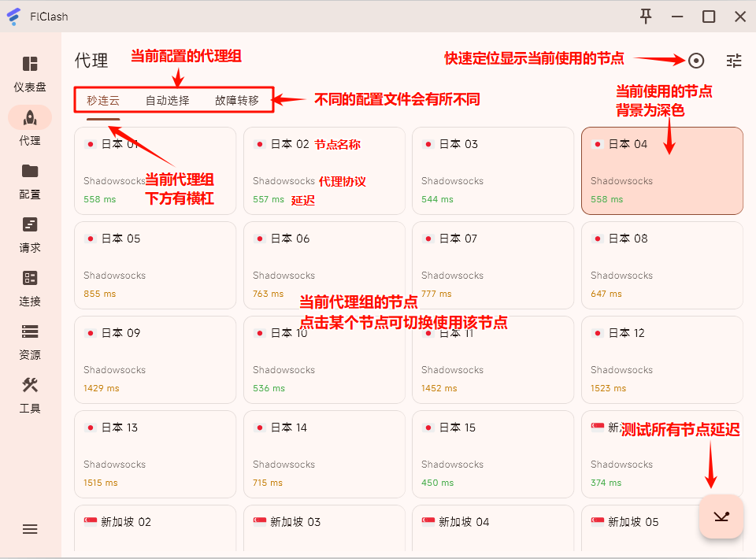Select the 代理 rocket icon in sidebar
The width and height of the screenshot is (756, 559).
point(30,117)
